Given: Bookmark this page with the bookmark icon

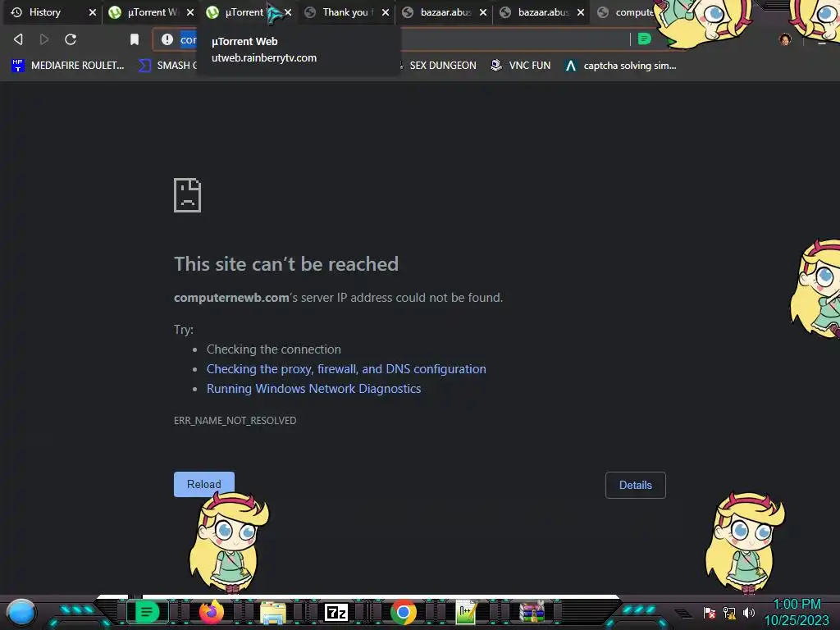Looking at the screenshot, I should (x=135, y=39).
